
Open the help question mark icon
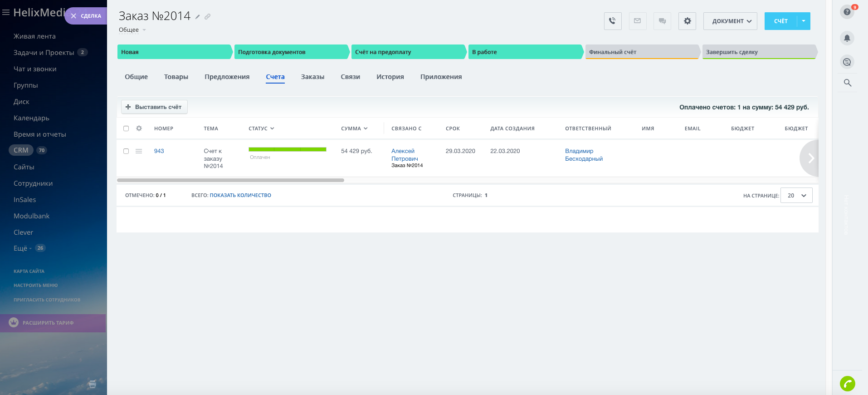click(847, 12)
